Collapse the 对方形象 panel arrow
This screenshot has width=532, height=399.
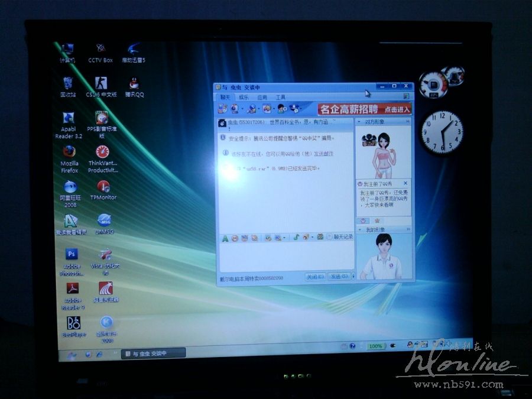point(359,121)
